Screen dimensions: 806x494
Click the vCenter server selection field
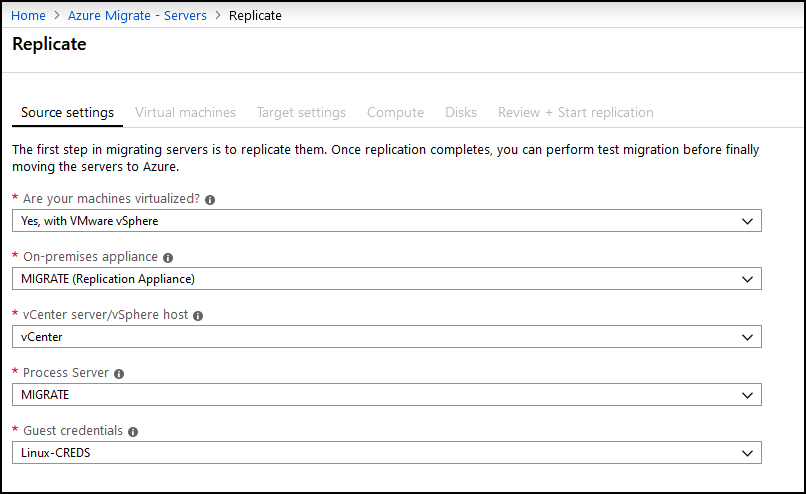pyautogui.click(x=387, y=337)
